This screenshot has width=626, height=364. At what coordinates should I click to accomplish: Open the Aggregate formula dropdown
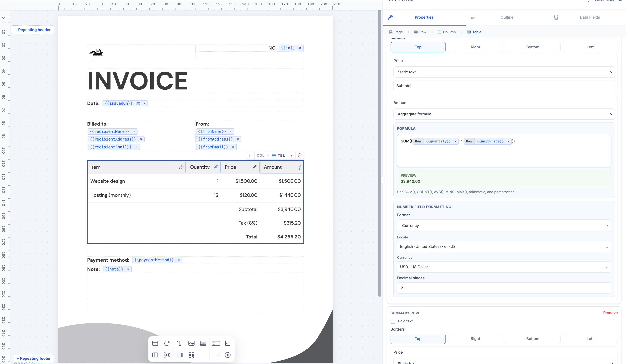pyautogui.click(x=504, y=114)
